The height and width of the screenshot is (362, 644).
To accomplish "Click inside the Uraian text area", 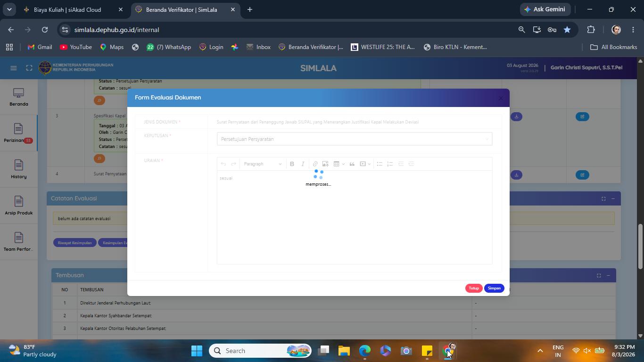I will coord(355,217).
